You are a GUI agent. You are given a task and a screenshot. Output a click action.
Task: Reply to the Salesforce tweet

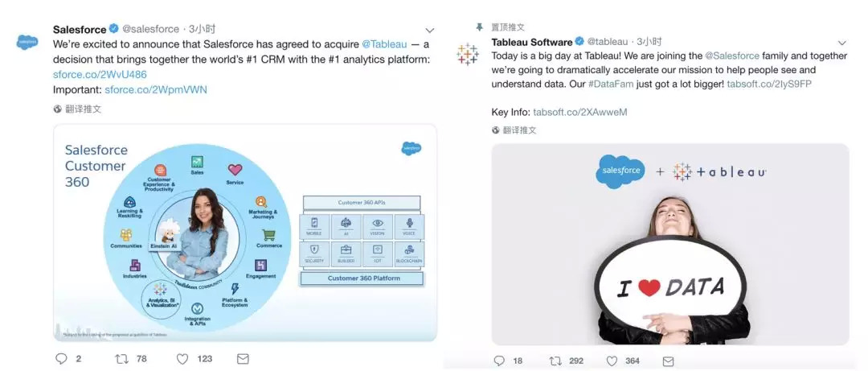point(61,359)
